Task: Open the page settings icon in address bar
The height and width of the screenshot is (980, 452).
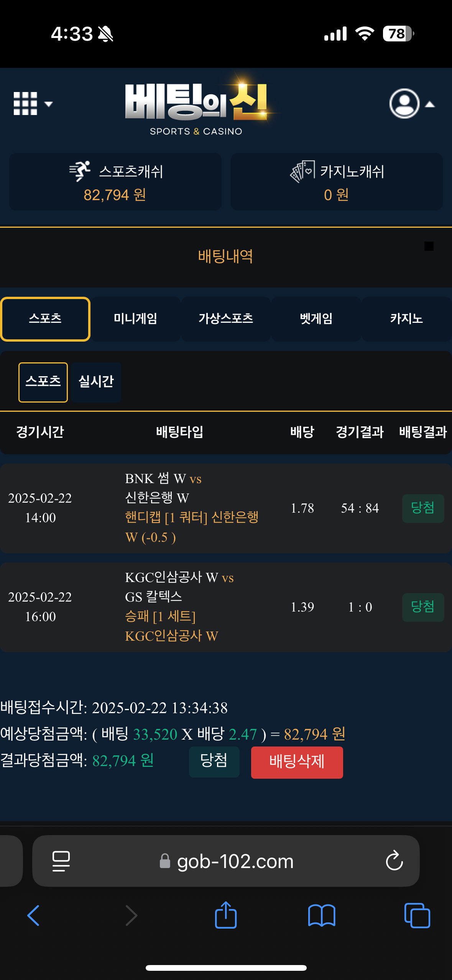Action: click(x=61, y=861)
